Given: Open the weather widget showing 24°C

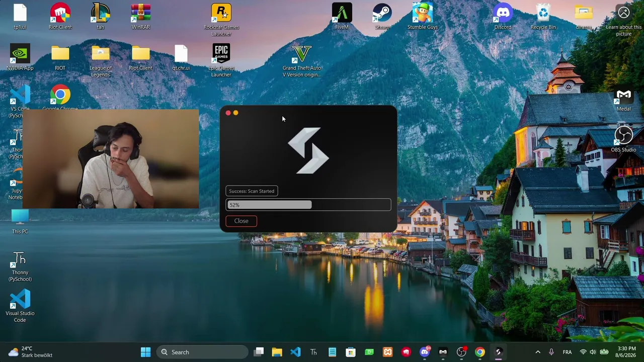Looking at the screenshot, I should [31, 352].
